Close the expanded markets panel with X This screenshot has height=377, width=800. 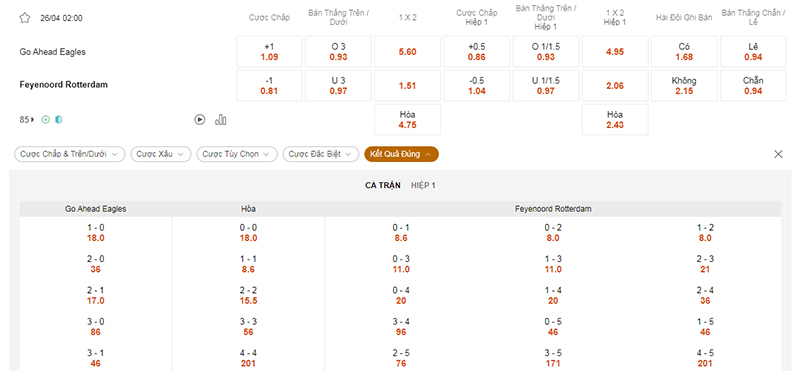(x=778, y=154)
